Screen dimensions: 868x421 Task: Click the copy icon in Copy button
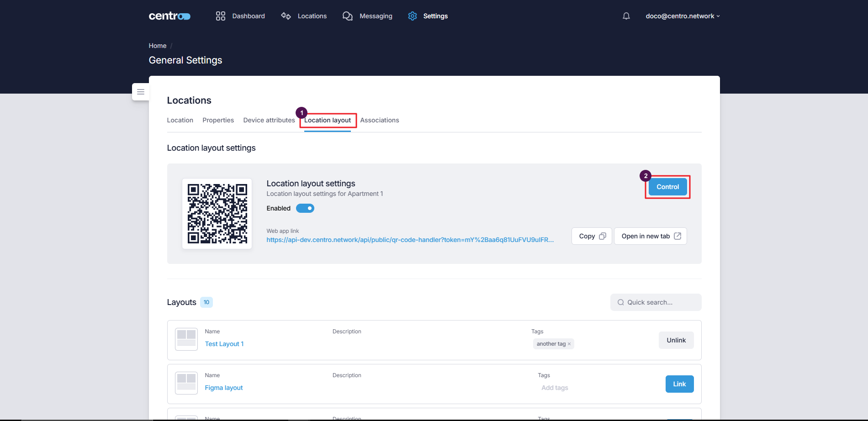[603, 236]
